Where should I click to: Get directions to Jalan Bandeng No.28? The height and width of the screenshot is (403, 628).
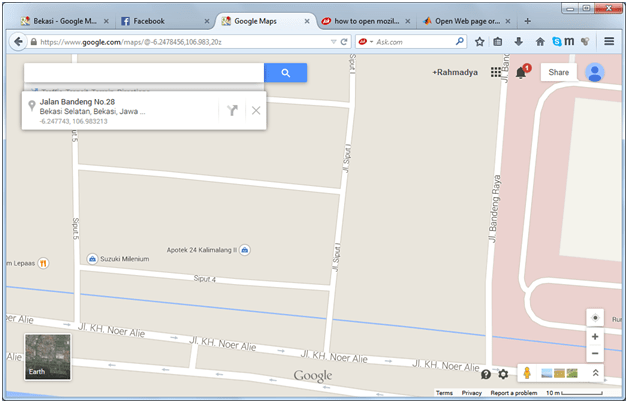click(x=232, y=110)
